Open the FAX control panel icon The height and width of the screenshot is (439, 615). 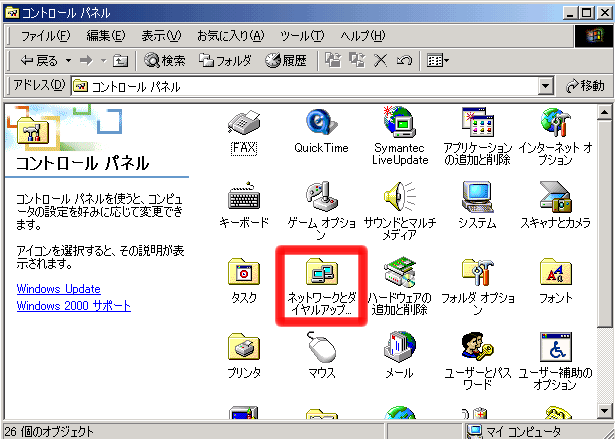[x=244, y=132]
